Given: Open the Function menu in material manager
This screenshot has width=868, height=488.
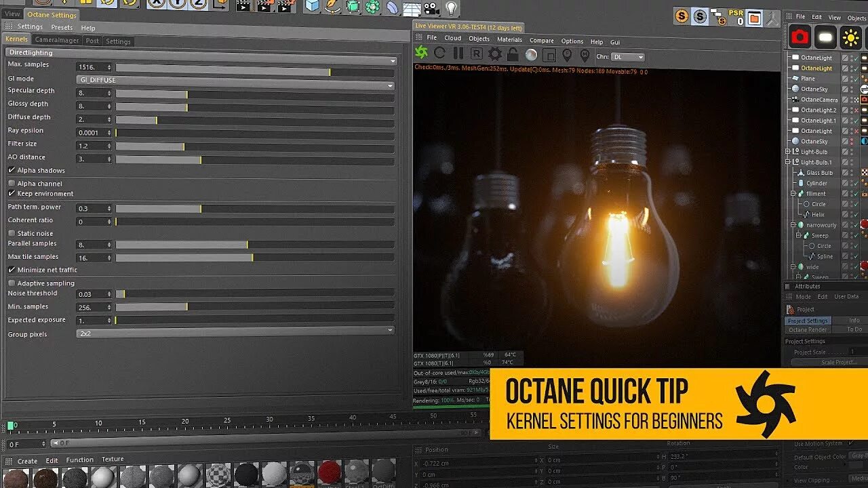Looking at the screenshot, I should pyautogui.click(x=79, y=460).
